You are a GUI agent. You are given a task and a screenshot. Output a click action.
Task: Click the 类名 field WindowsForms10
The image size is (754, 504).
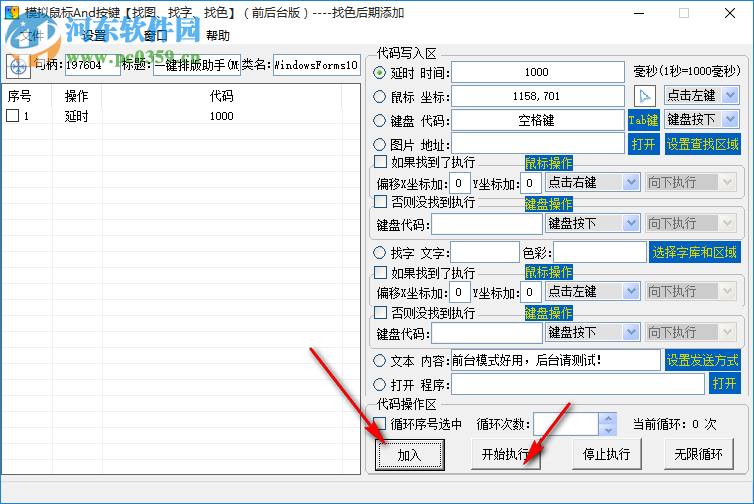click(316, 65)
